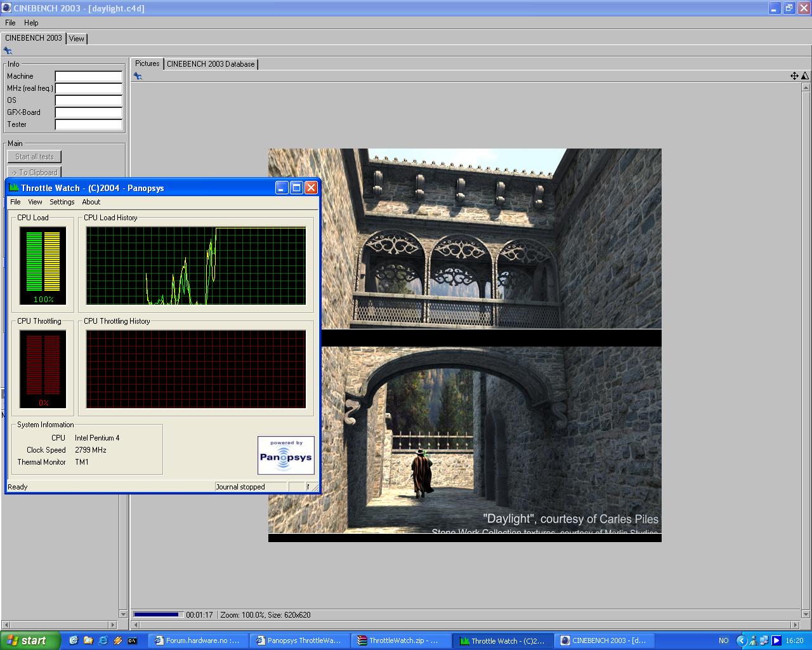This screenshot has width=812, height=650.
Task: Click the tray expand arrow icon
Action: [x=740, y=640]
